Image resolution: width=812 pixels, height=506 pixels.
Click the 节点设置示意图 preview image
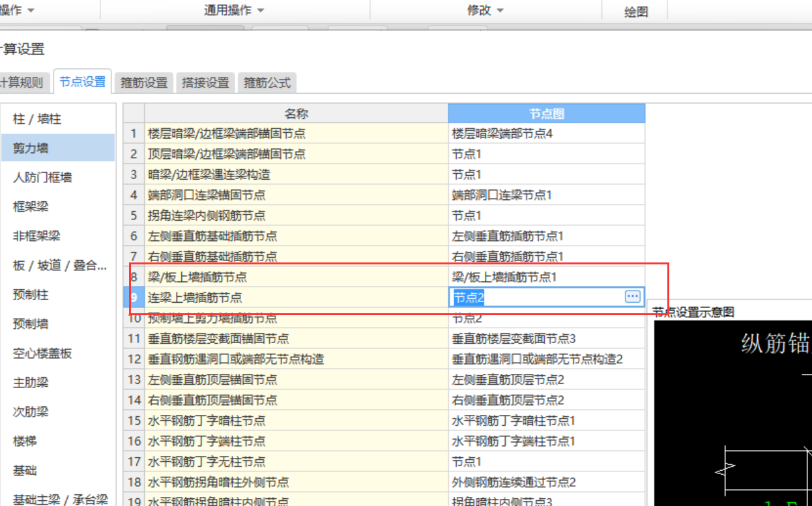[x=733, y=413]
